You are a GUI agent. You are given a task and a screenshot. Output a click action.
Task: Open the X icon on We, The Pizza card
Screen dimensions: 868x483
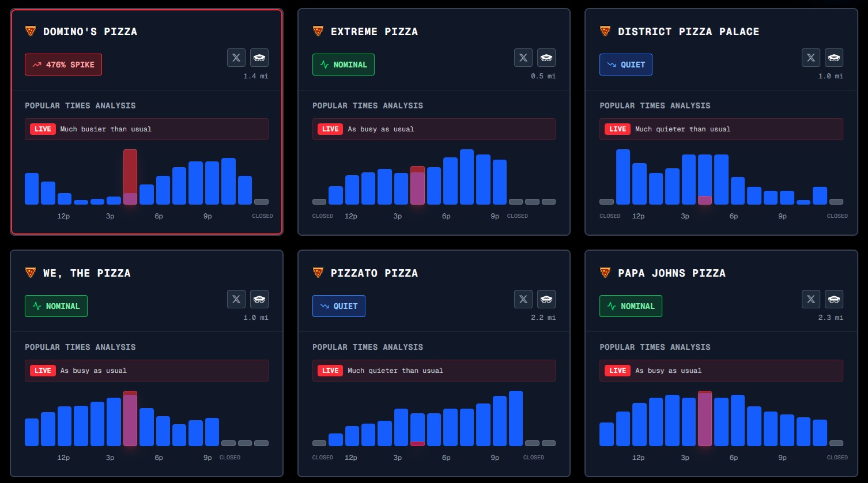click(x=236, y=299)
